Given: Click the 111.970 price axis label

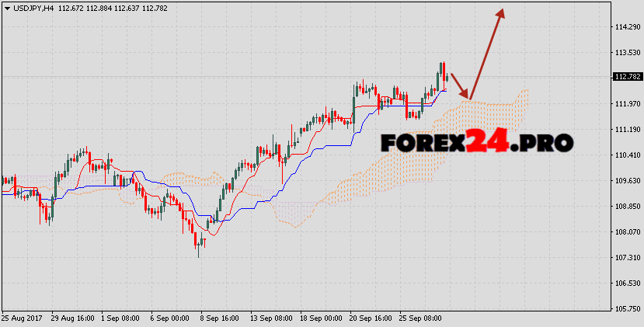Looking at the screenshot, I should [x=626, y=104].
